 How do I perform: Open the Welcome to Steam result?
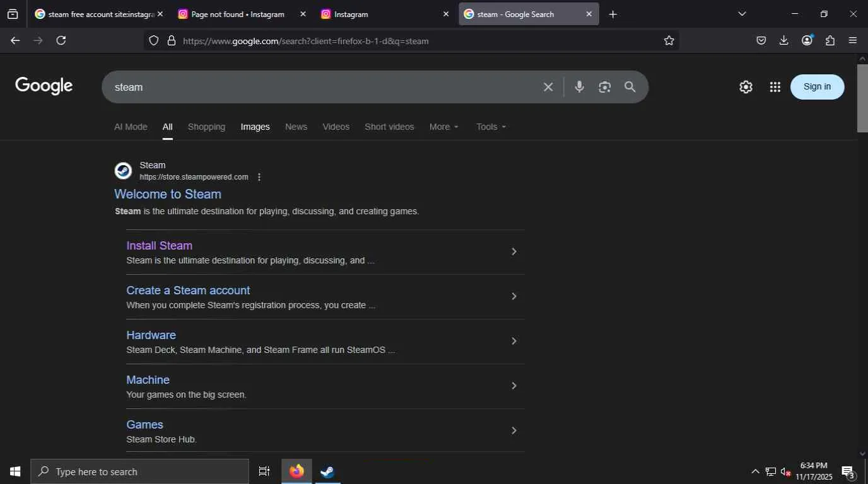168,194
